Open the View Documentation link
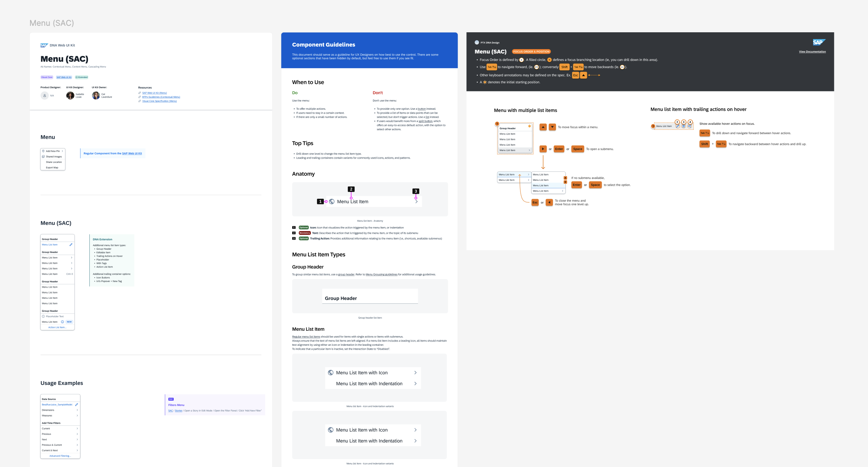The image size is (868, 467). tap(812, 52)
